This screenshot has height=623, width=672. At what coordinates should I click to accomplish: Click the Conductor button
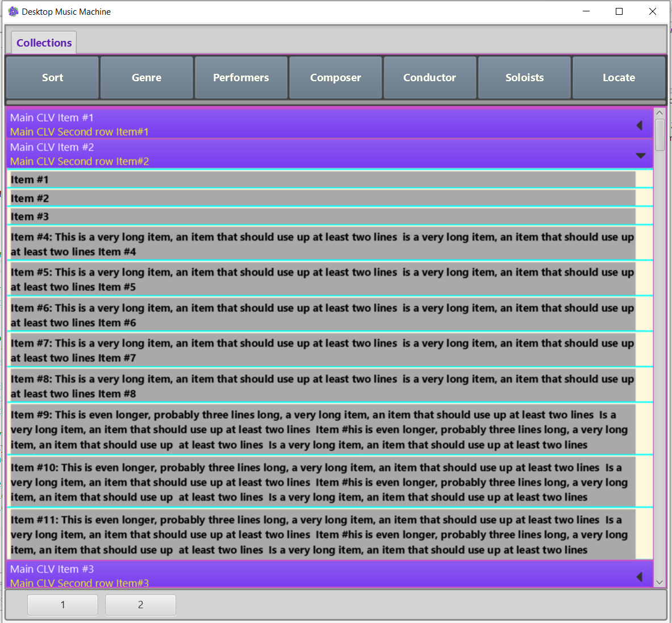coord(430,78)
